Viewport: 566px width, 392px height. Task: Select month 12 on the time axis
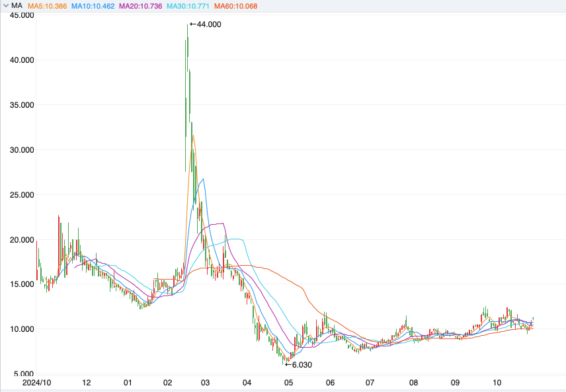coord(87,383)
